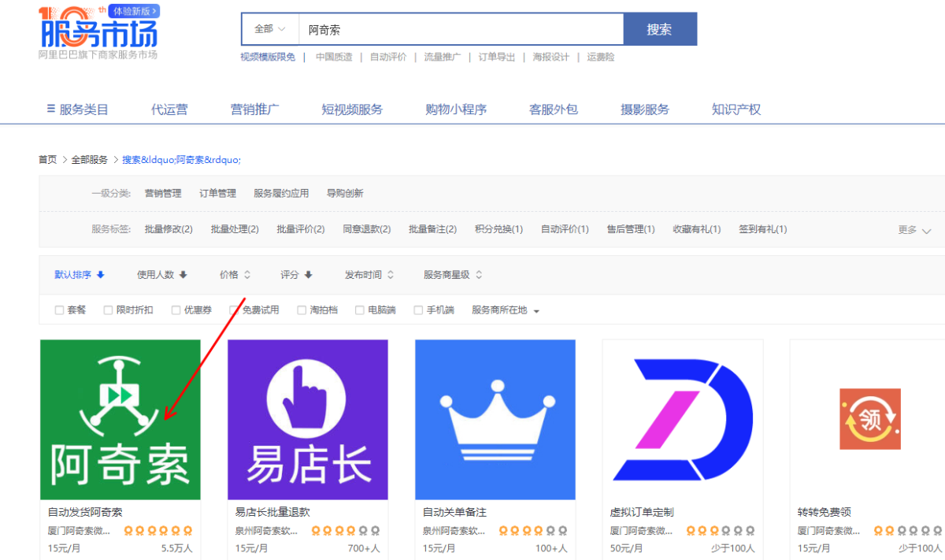
Task: Check the 优惠券 checkbox
Action: coord(176,310)
